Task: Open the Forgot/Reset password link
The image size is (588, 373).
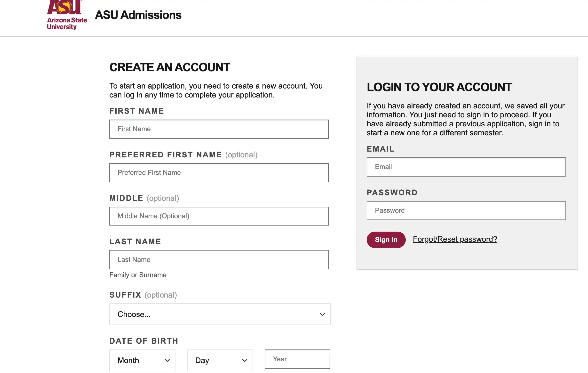Action: pos(455,239)
